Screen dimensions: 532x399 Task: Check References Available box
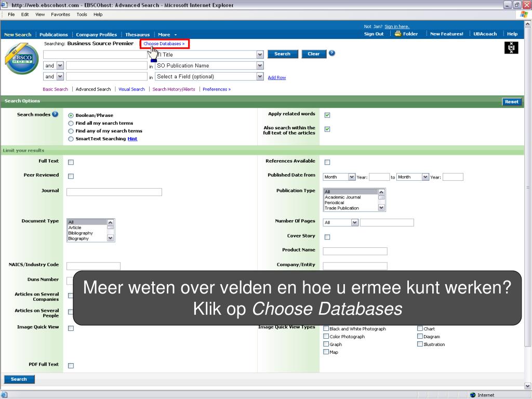(x=327, y=162)
